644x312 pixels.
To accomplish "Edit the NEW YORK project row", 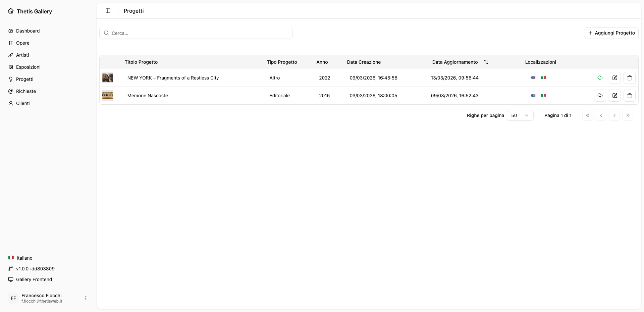I will (x=614, y=78).
